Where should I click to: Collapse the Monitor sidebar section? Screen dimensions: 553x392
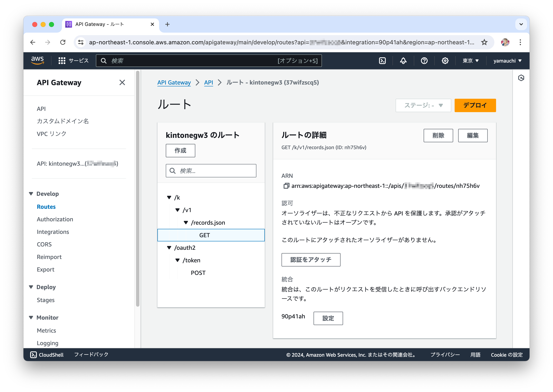point(31,317)
